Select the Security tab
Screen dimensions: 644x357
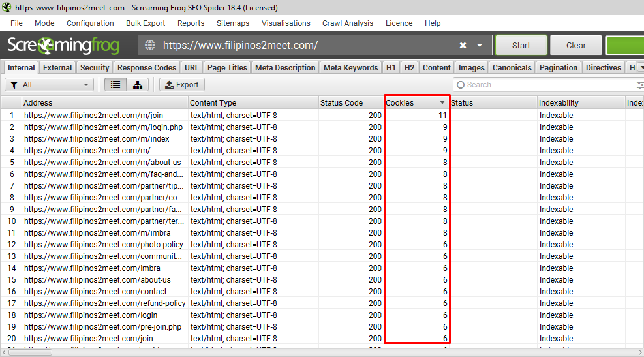coord(95,67)
